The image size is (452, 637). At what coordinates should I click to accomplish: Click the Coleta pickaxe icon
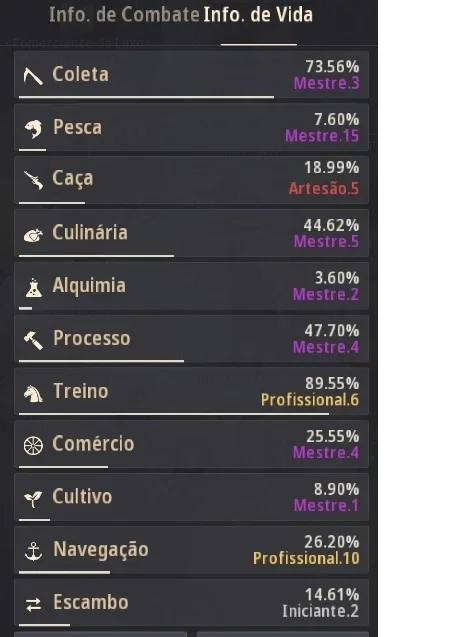(33, 76)
